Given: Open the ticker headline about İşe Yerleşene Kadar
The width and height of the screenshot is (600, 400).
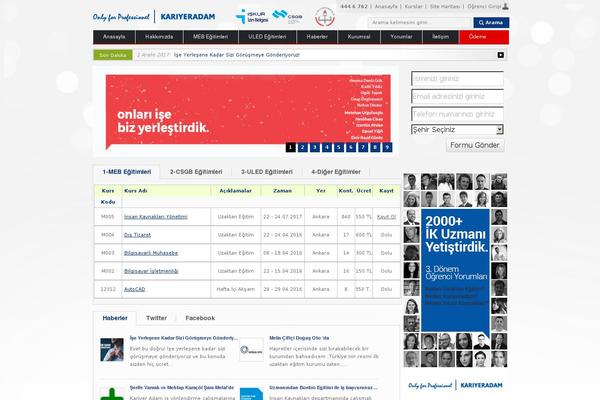Looking at the screenshot, I should tap(236, 55).
